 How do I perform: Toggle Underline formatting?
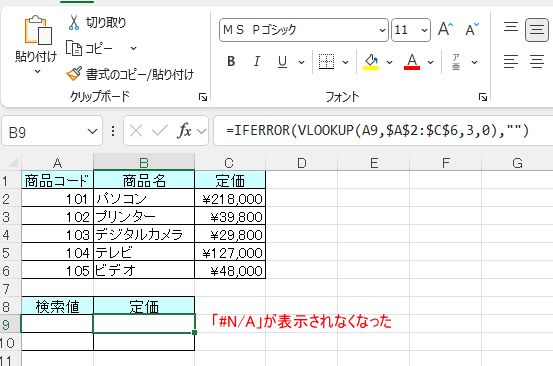(282, 62)
